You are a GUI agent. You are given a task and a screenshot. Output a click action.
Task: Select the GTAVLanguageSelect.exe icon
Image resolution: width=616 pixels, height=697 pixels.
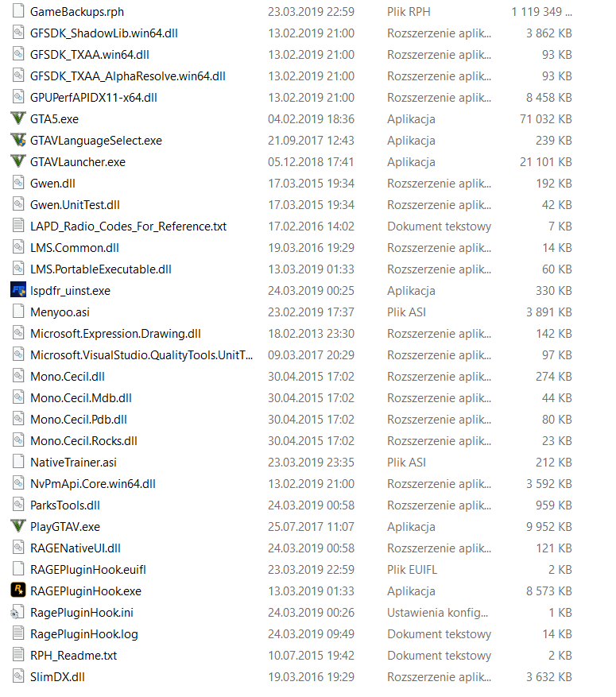click(18, 141)
